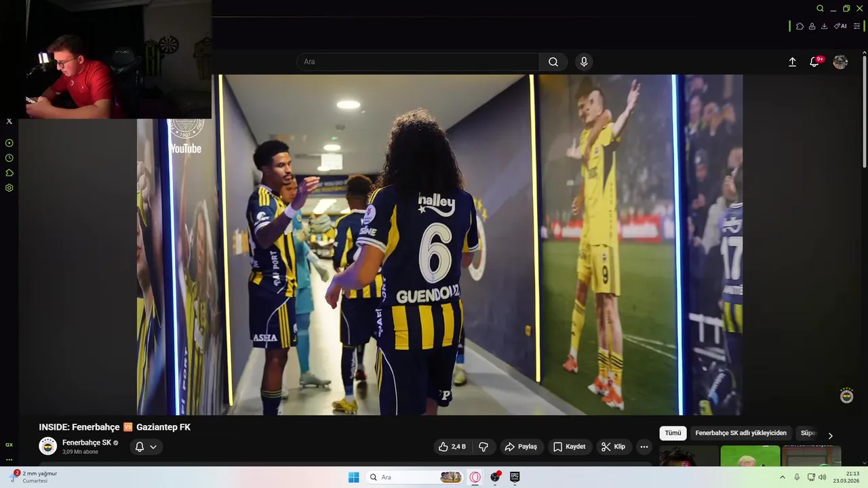Open the player icon in Opera sidebar

point(9,143)
